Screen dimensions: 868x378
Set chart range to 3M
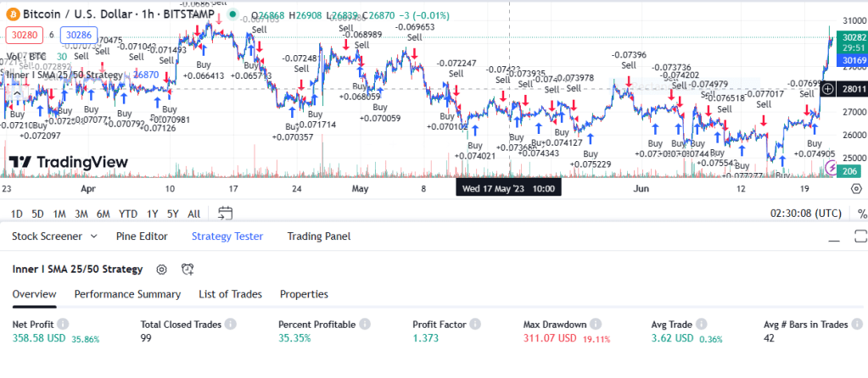[81, 214]
